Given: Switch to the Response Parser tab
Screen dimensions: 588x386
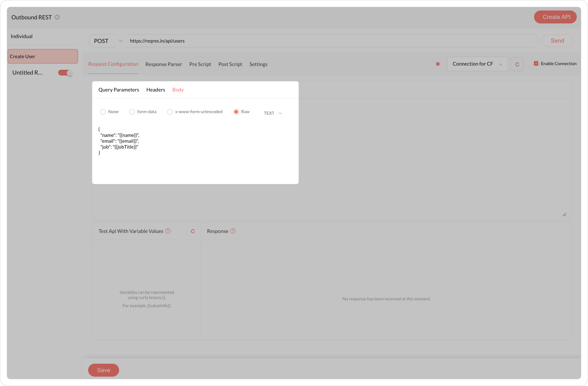Looking at the screenshot, I should point(164,64).
